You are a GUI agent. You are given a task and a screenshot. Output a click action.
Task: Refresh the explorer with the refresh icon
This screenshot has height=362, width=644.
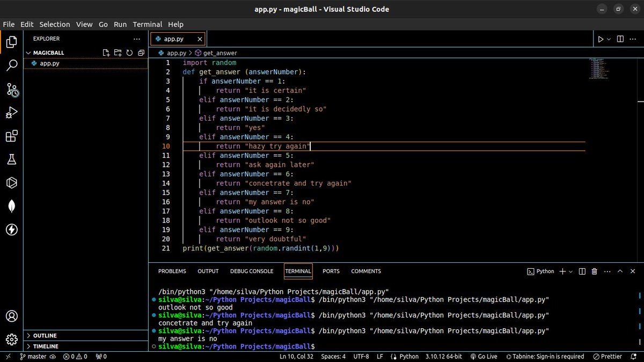click(129, 53)
